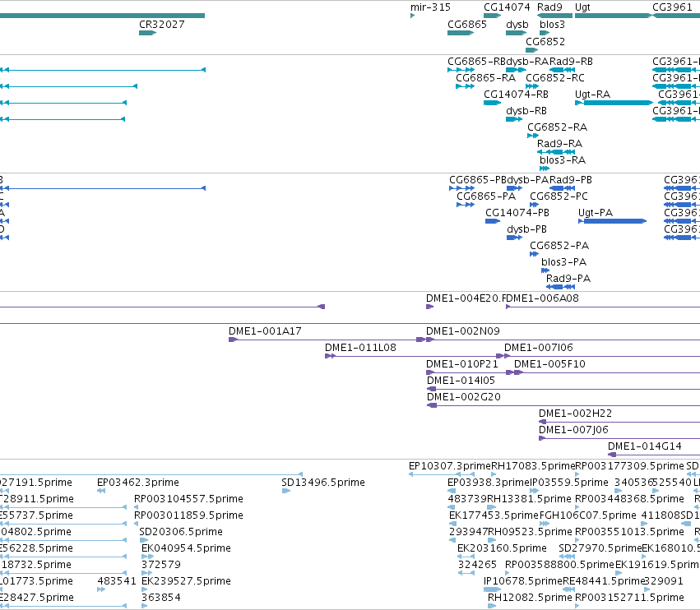Select the dysb-RA transcript label
700x610 pixels.
(x=527, y=61)
